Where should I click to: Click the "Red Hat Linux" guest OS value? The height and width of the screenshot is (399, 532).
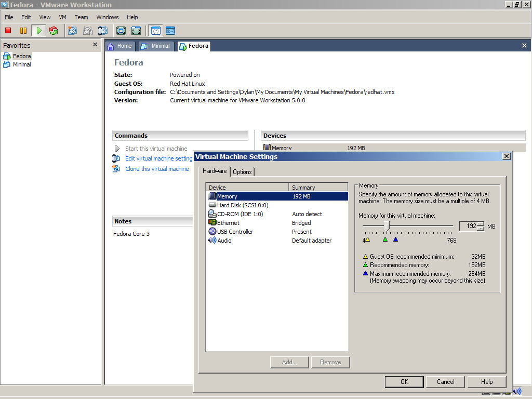tap(187, 84)
